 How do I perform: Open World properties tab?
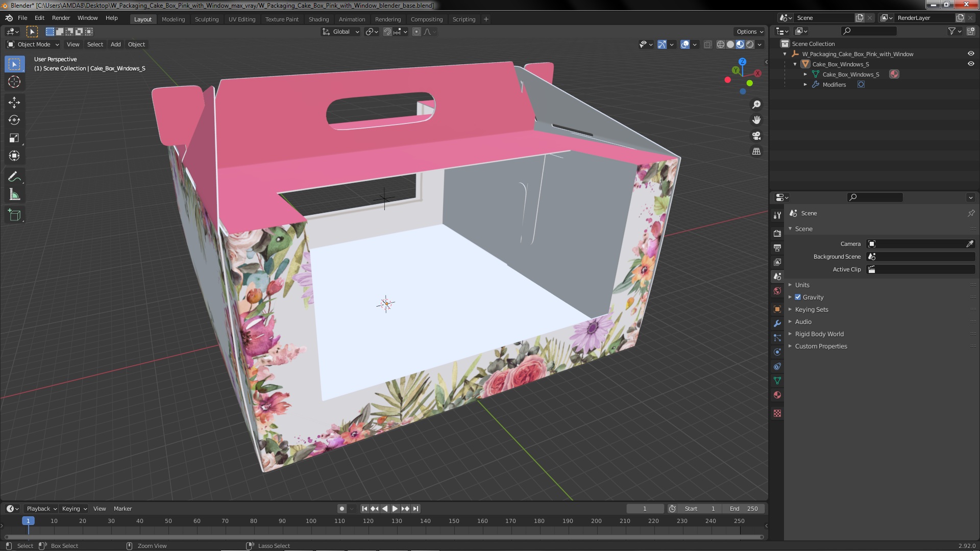[x=777, y=291]
